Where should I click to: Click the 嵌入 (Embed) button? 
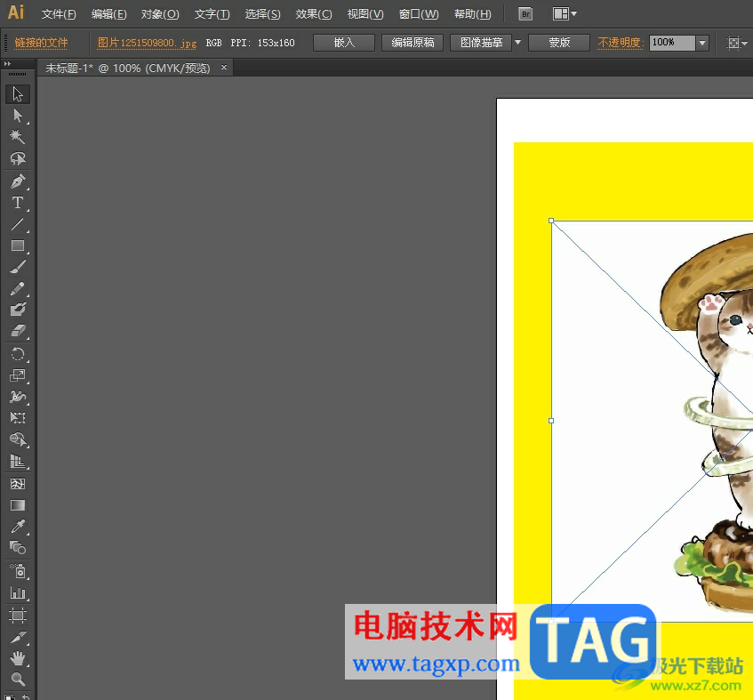point(344,43)
